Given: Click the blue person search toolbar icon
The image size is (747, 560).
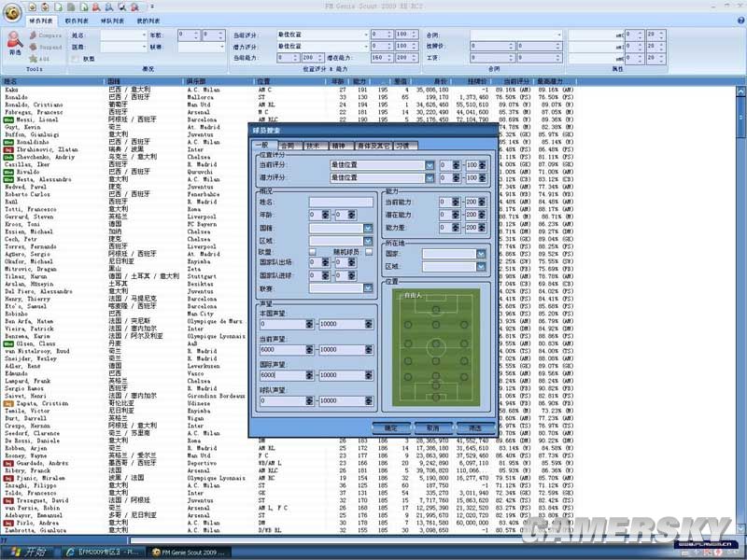Looking at the screenshot, I should point(109,7).
